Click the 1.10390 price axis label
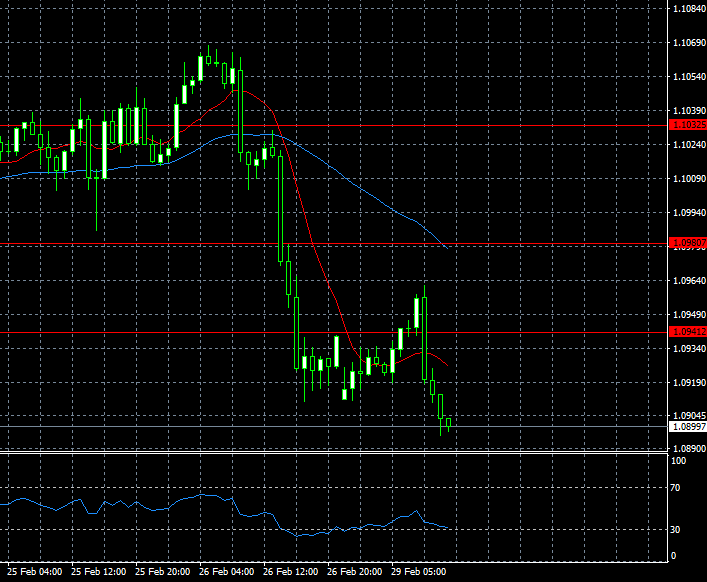Image resolution: width=707 pixels, height=582 pixels. click(x=689, y=110)
